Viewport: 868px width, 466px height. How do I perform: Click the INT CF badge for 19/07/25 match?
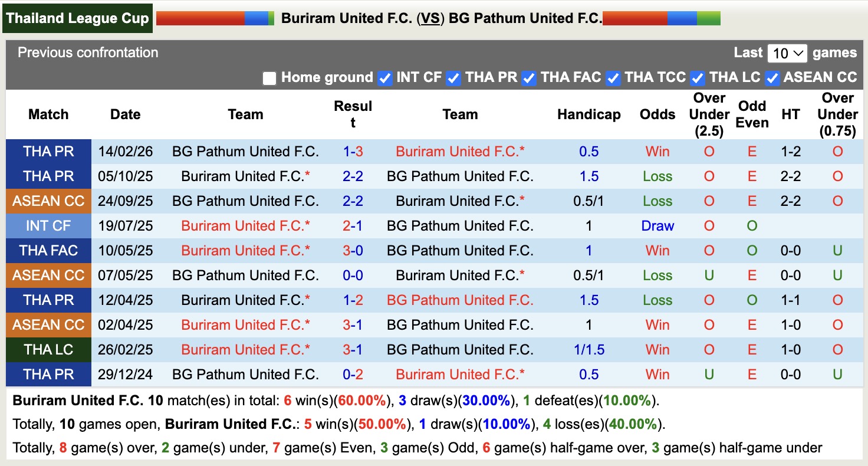48,225
